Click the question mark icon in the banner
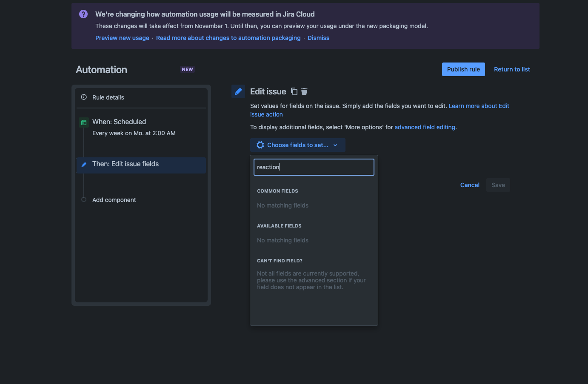Image resolution: width=588 pixels, height=384 pixels. coord(83,14)
